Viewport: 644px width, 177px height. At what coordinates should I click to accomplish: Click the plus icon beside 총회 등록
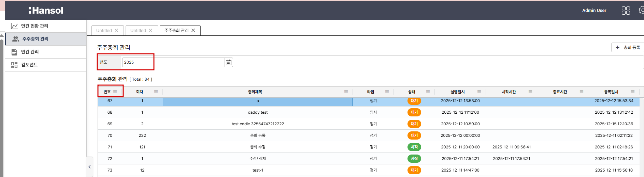click(x=617, y=47)
